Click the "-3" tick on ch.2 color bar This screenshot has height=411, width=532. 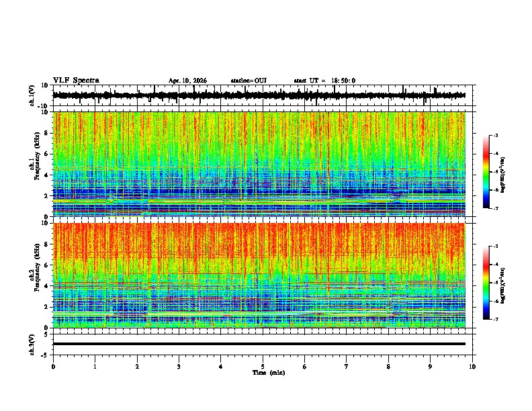[495, 246]
